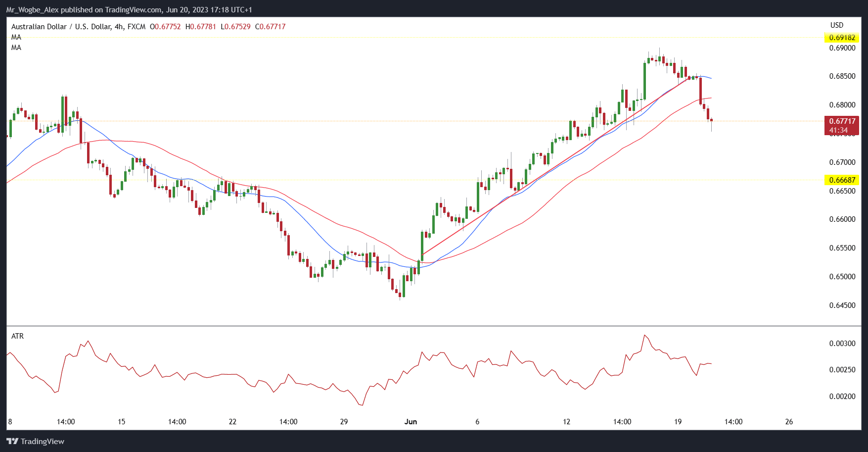Select the ATR indicator label
Image resolution: width=868 pixels, height=452 pixels.
pyautogui.click(x=17, y=336)
